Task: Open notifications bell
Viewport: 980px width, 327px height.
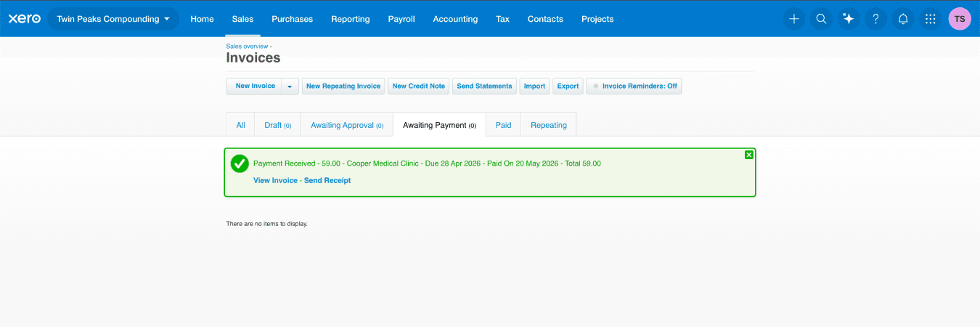Action: (903, 19)
